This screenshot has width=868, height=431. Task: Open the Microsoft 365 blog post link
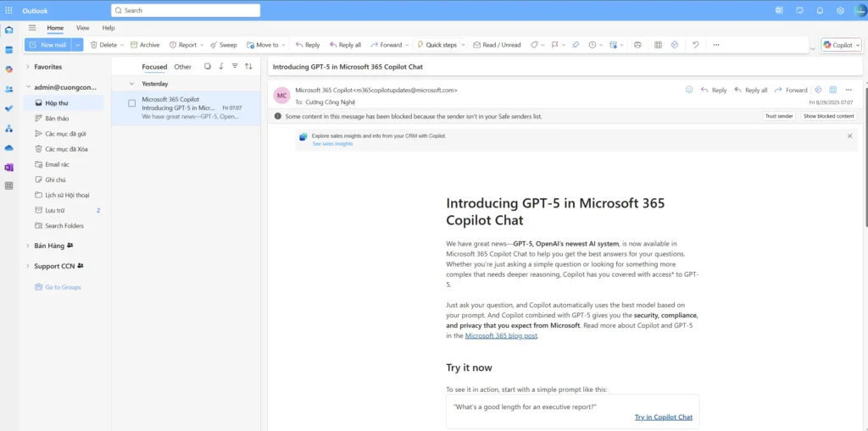[501, 335]
